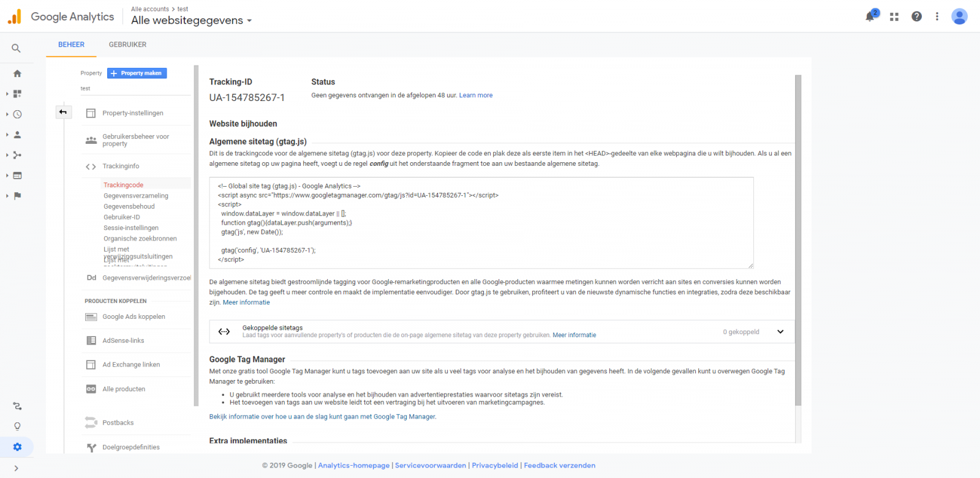Screen dimensions: 980x478
Task: Click the Learn more status link
Action: pyautogui.click(x=476, y=95)
